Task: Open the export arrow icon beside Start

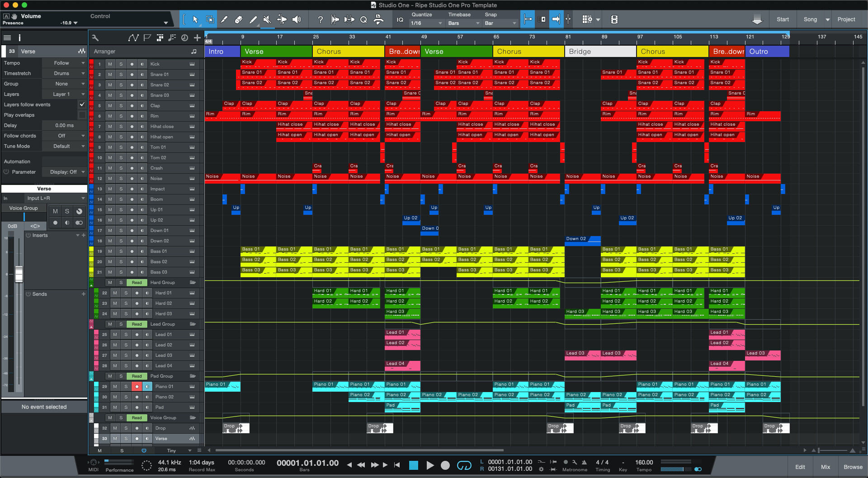Action: click(x=757, y=19)
